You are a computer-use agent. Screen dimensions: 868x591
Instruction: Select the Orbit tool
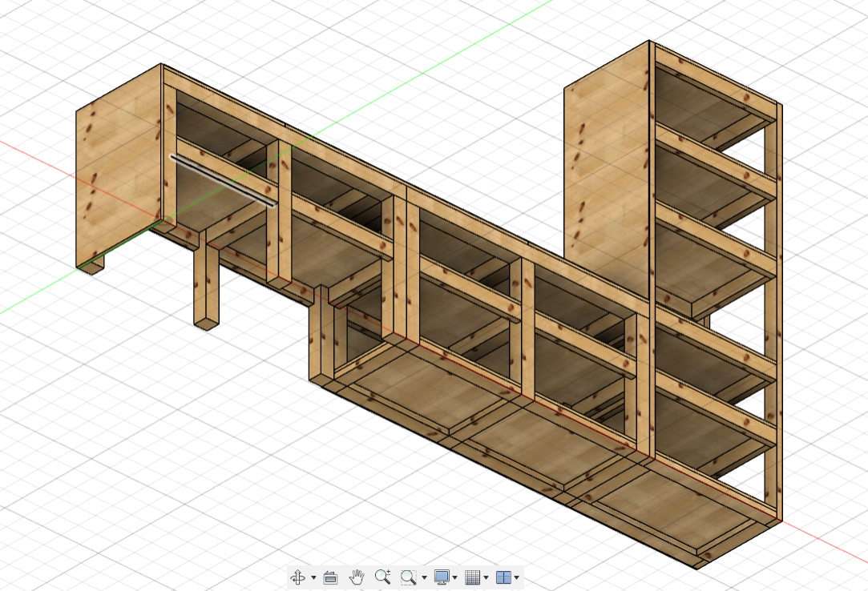coord(298,576)
